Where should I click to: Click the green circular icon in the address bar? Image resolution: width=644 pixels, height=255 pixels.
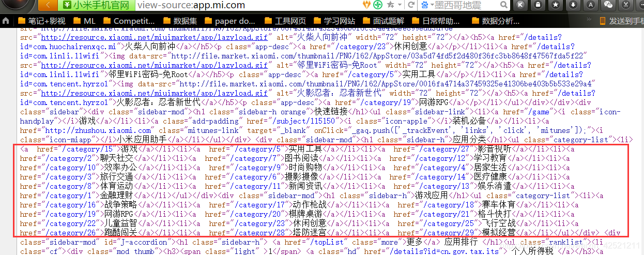(x=378, y=5)
